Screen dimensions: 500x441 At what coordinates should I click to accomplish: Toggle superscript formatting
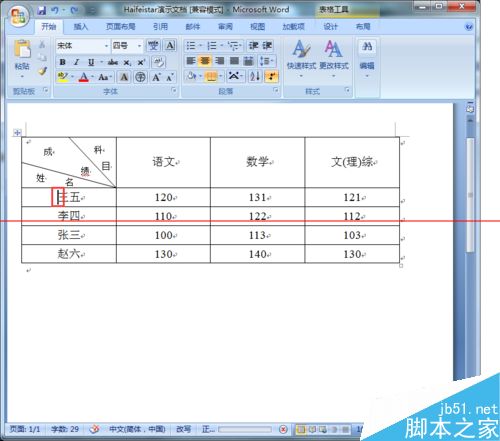pyautogui.click(x=141, y=62)
